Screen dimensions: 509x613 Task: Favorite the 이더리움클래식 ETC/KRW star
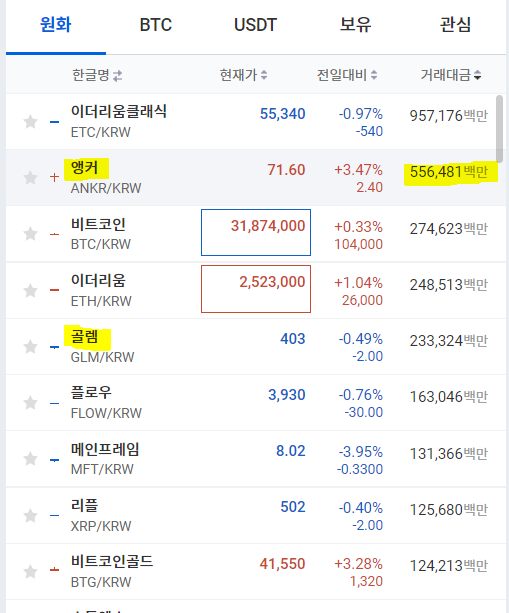pos(30,122)
